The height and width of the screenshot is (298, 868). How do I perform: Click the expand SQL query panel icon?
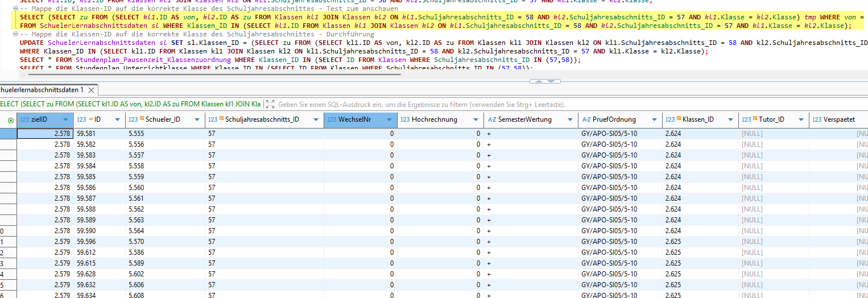click(270, 104)
